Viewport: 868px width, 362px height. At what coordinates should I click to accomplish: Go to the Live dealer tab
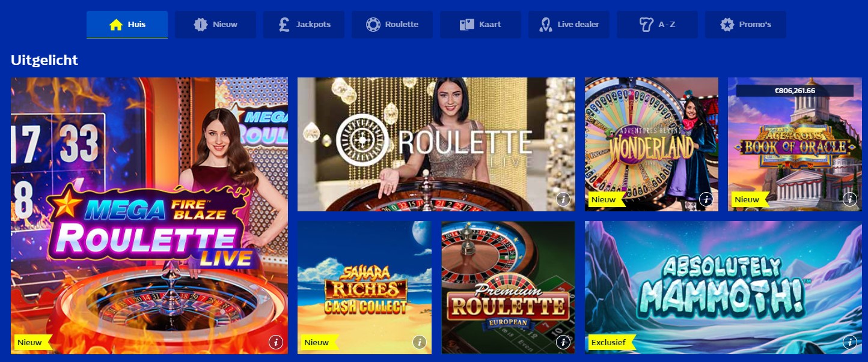[569, 25]
